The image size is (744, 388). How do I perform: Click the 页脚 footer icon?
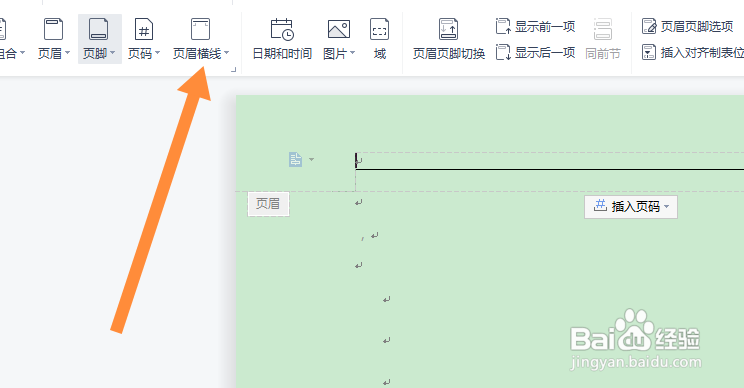(x=98, y=29)
